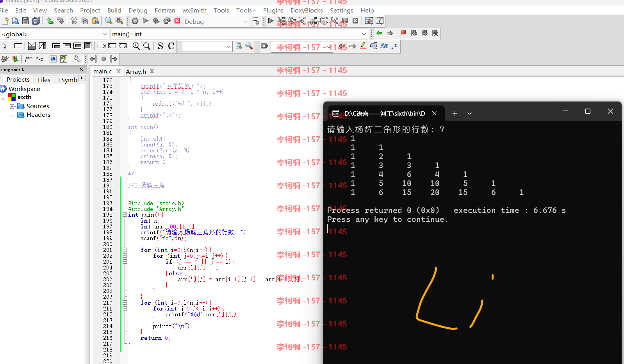The width and height of the screenshot is (624, 364).
Task: Toggle the regex .* search option
Action: 394,46
